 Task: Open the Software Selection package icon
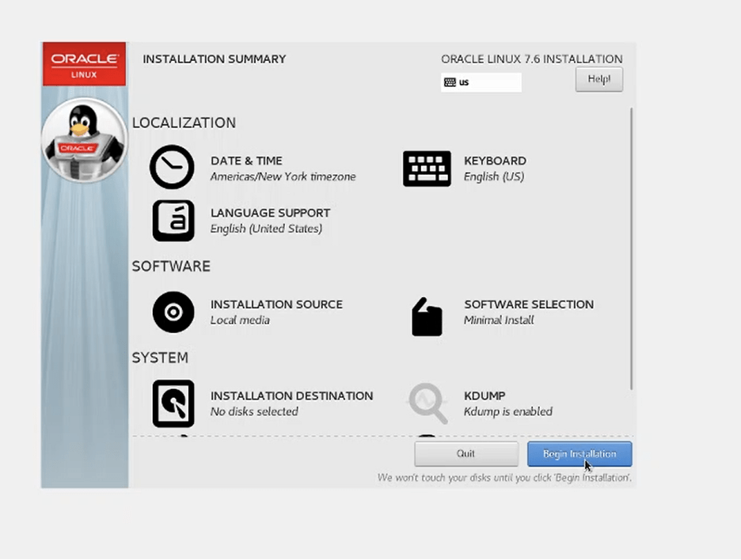click(427, 316)
